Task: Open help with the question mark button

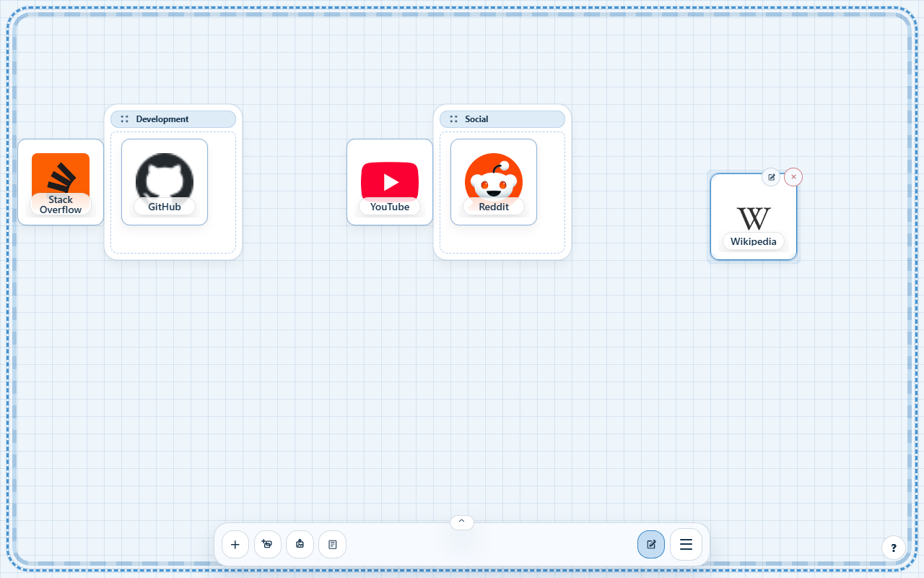Action: point(894,548)
